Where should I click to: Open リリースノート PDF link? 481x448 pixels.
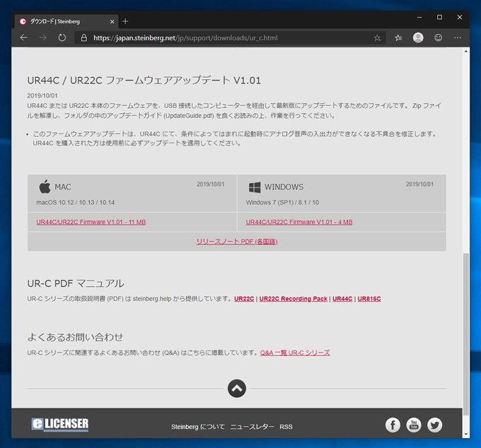click(x=237, y=242)
